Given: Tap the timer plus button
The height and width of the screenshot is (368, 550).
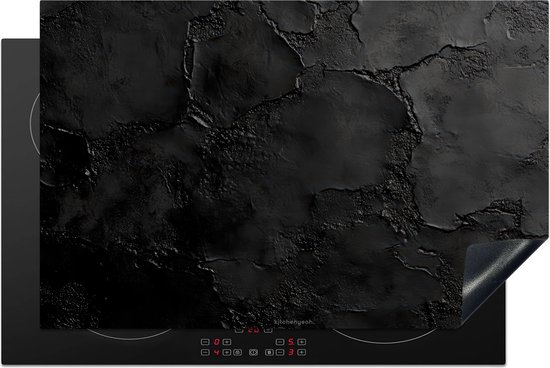Looking at the screenshot, I should point(268,330).
